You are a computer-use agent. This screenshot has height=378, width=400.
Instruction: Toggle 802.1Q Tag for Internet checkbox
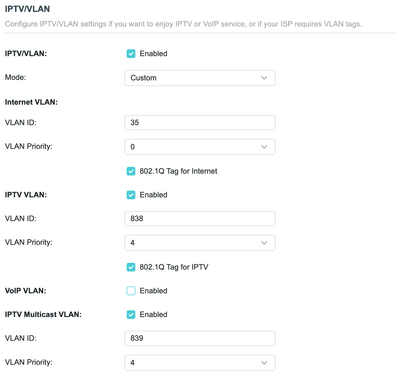tap(131, 171)
